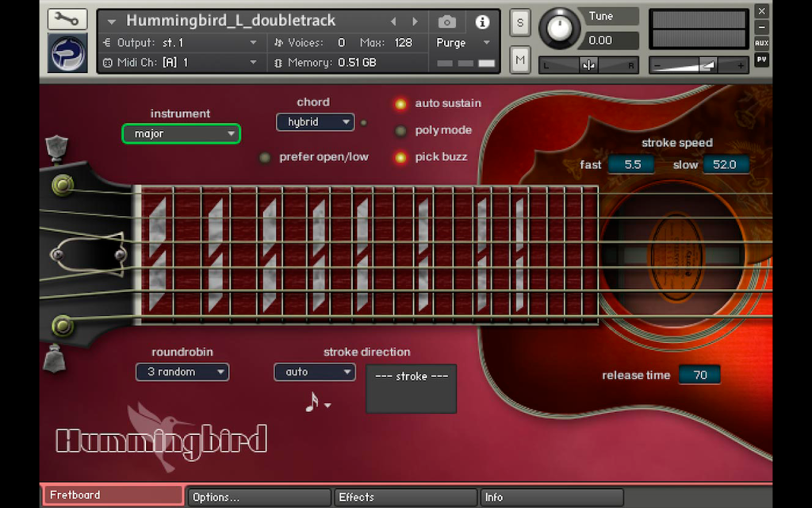Adjust the Tune knob
The width and height of the screenshot is (812, 508).
[x=561, y=29]
